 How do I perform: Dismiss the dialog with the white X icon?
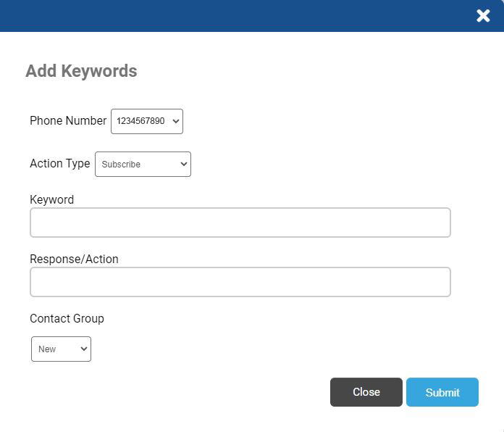click(483, 15)
